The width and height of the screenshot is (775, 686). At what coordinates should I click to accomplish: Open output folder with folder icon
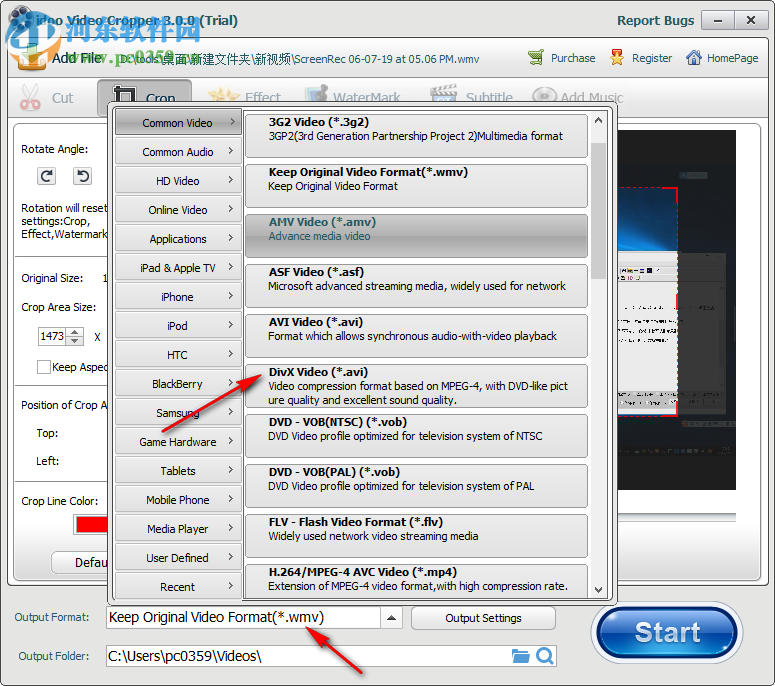tap(520, 656)
